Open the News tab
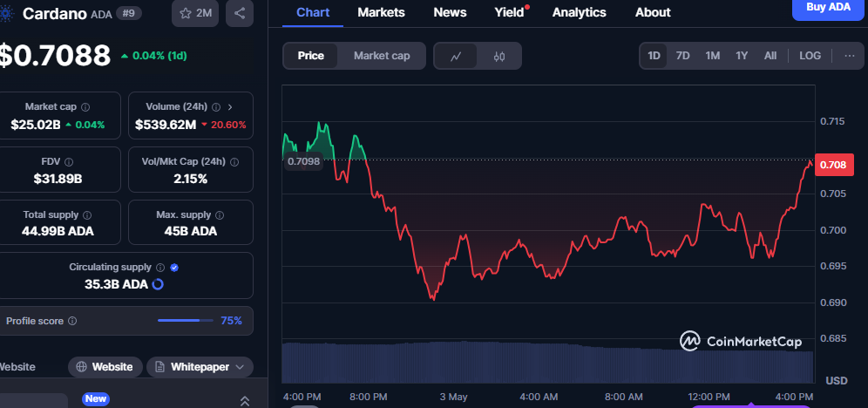 (x=450, y=12)
